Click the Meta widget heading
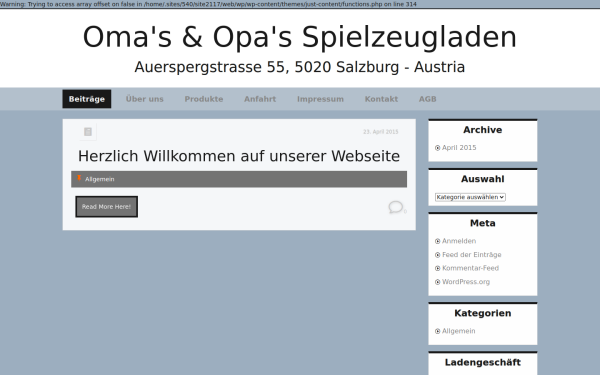The image size is (600, 375). pyautogui.click(x=483, y=223)
